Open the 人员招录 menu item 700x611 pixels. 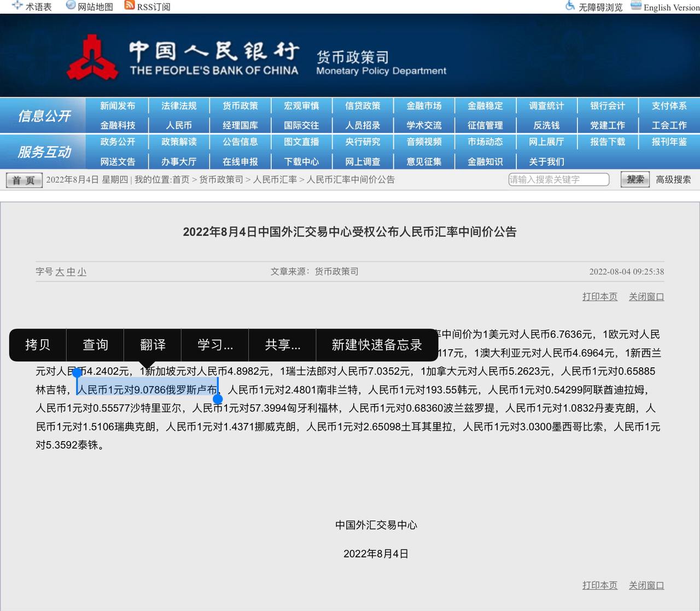[363, 125]
